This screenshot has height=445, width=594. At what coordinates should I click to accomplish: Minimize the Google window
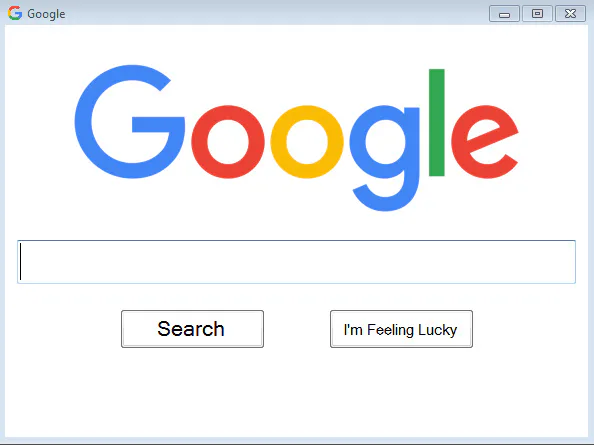click(504, 14)
